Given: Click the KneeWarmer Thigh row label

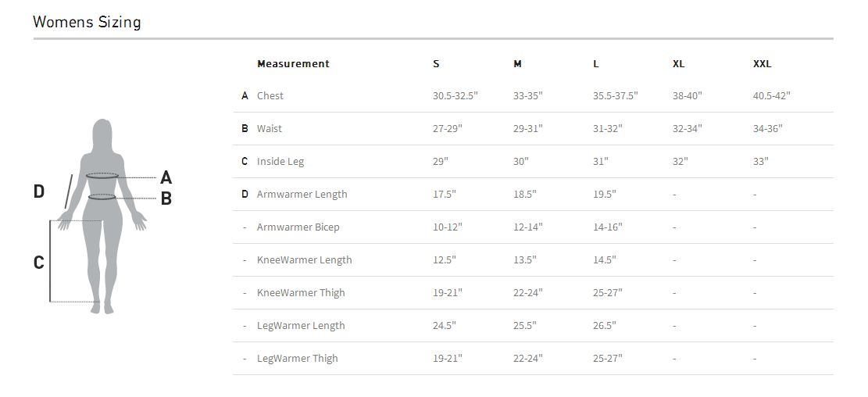Looking at the screenshot, I should [x=301, y=293].
